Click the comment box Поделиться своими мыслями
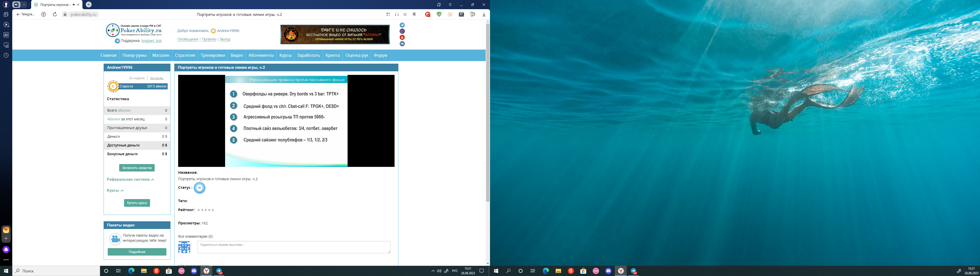 click(294, 247)
